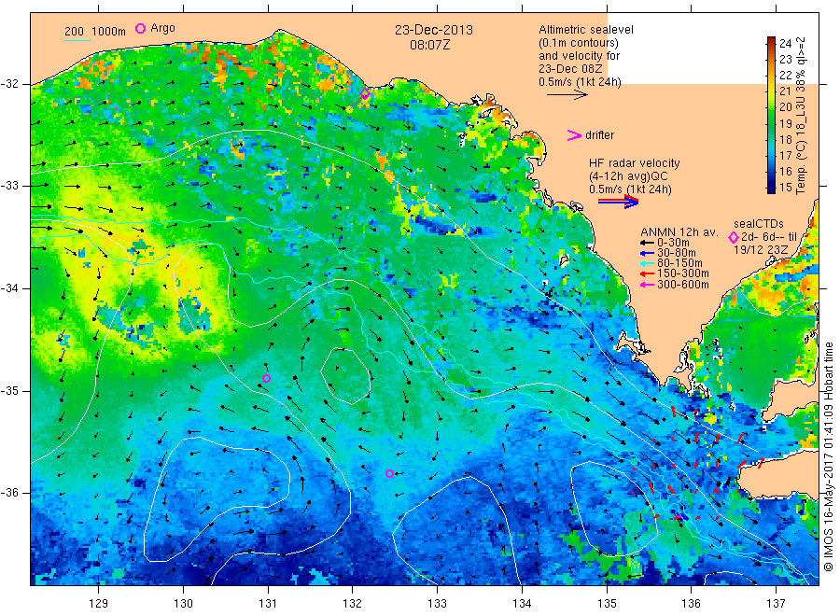The width and height of the screenshot is (840, 616).
Task: Click the 137 longitude axis label
Action: (776, 604)
